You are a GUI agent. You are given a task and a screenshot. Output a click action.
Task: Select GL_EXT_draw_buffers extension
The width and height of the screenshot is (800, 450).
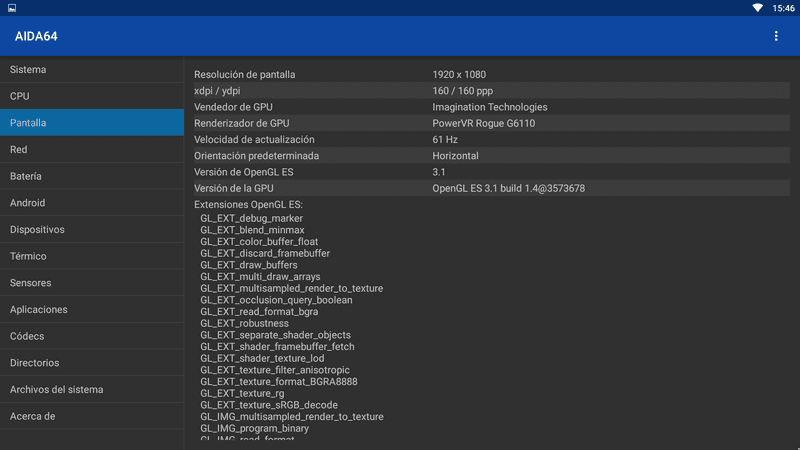tap(248, 265)
